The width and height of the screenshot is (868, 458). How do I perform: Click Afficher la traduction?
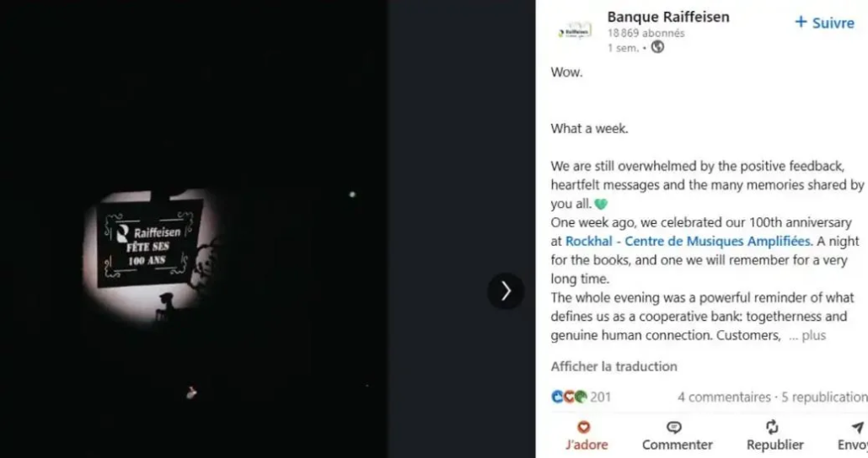[x=613, y=366]
